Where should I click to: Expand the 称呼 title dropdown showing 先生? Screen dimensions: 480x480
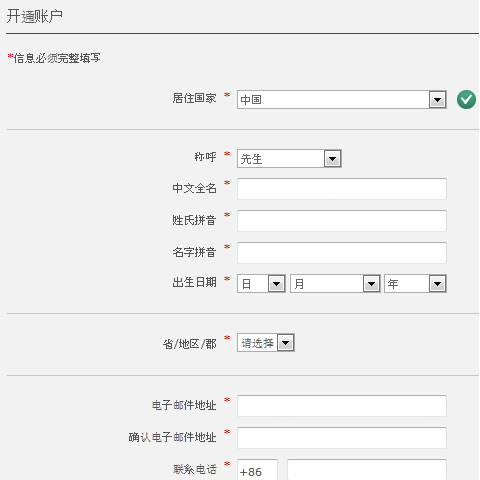[x=289, y=158]
